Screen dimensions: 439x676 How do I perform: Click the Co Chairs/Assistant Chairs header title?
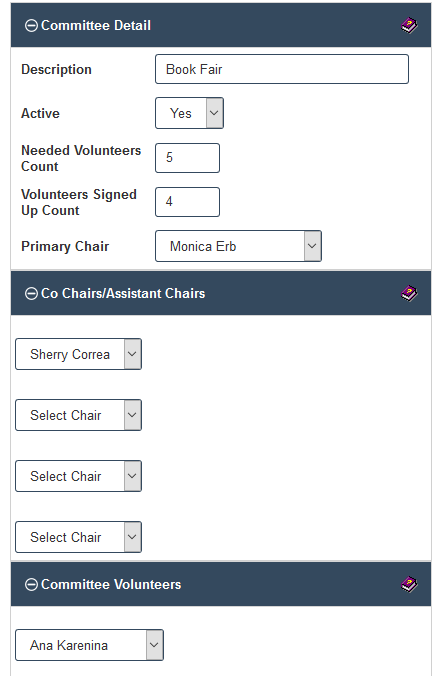123,294
